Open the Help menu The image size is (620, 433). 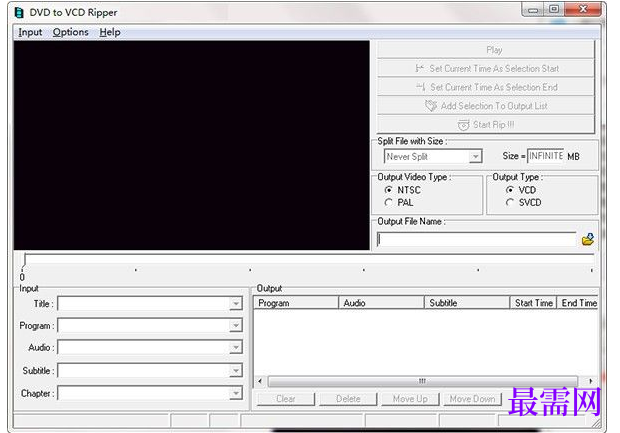110,32
